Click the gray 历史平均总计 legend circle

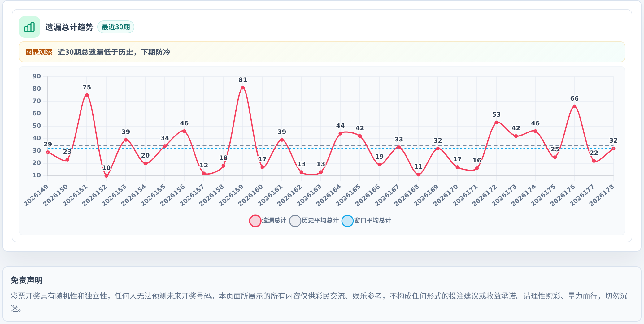coord(295,221)
